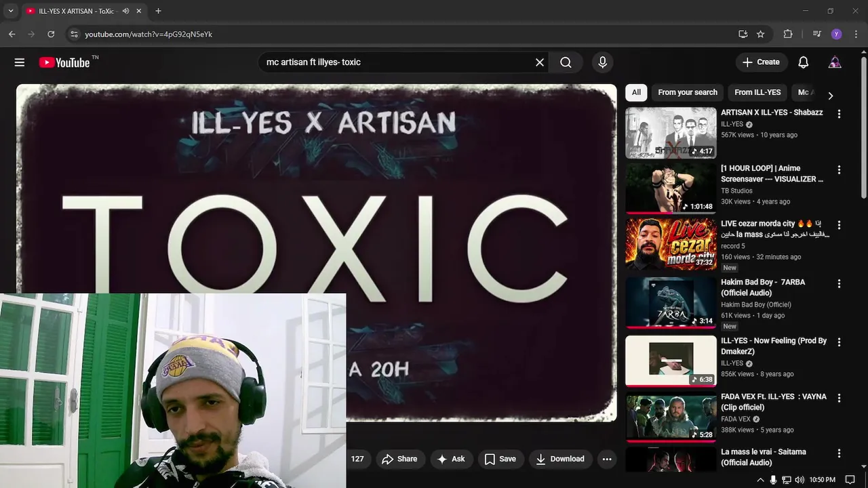Open 'FADA VEX Ft. ILL-YES : VAYNA' title
Viewport: 868px width, 488px height.
pos(774,402)
